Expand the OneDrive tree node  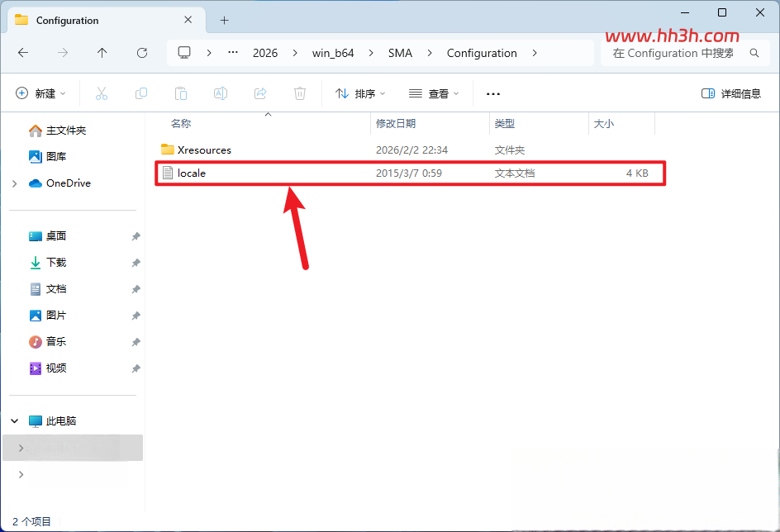click(14, 183)
